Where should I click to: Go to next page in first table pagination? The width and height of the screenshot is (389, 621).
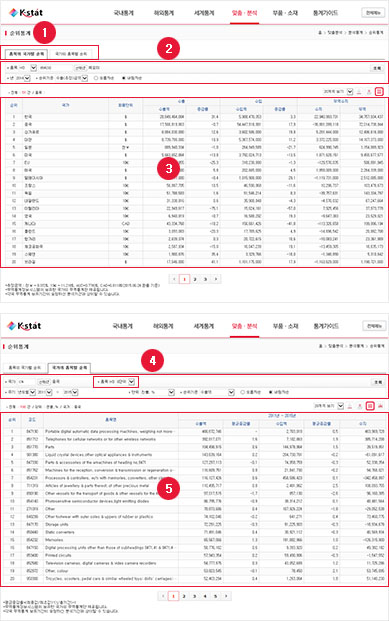(216, 279)
